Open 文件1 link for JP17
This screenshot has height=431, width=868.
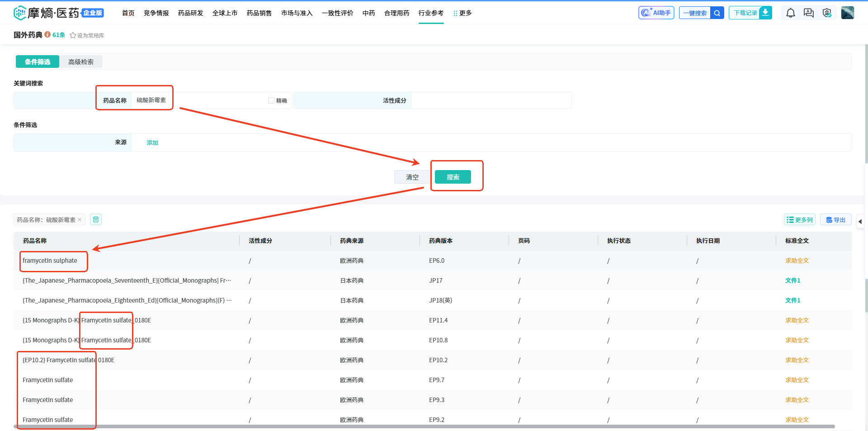coord(793,280)
